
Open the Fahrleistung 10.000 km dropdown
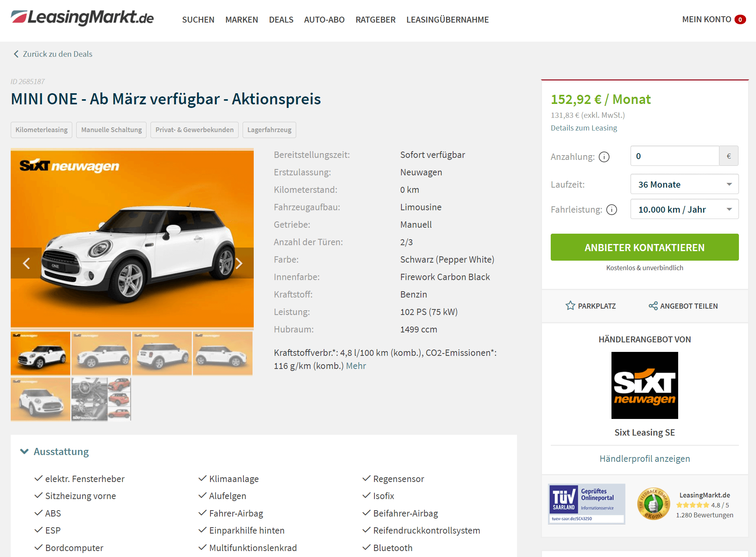684,209
